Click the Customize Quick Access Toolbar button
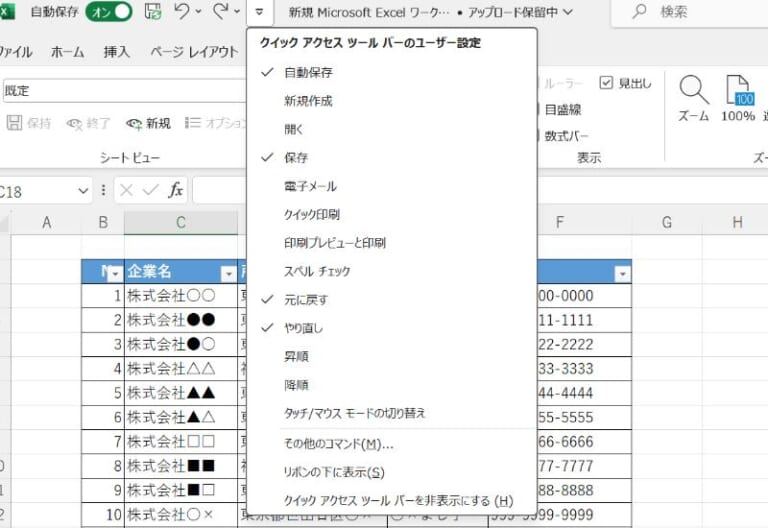This screenshot has height=528, width=768. 259,12
